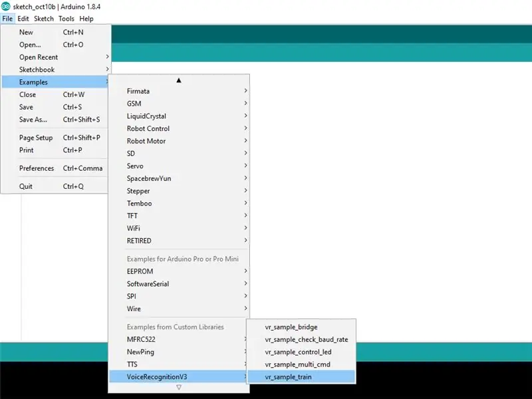Open the NewPing custom library examples
The width and height of the screenshot is (532, 399).
pyautogui.click(x=178, y=352)
